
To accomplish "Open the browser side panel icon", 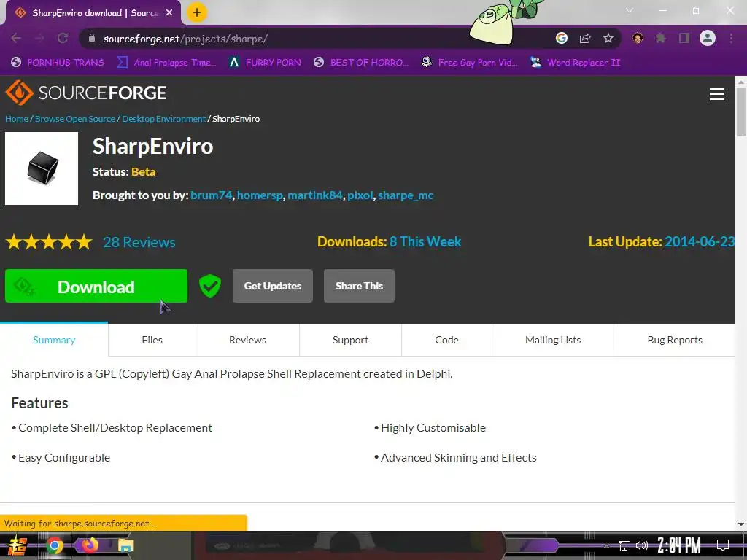I will click(684, 38).
